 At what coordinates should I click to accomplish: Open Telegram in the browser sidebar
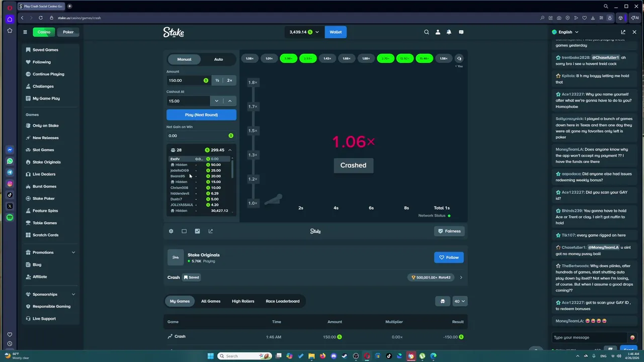tap(10, 172)
